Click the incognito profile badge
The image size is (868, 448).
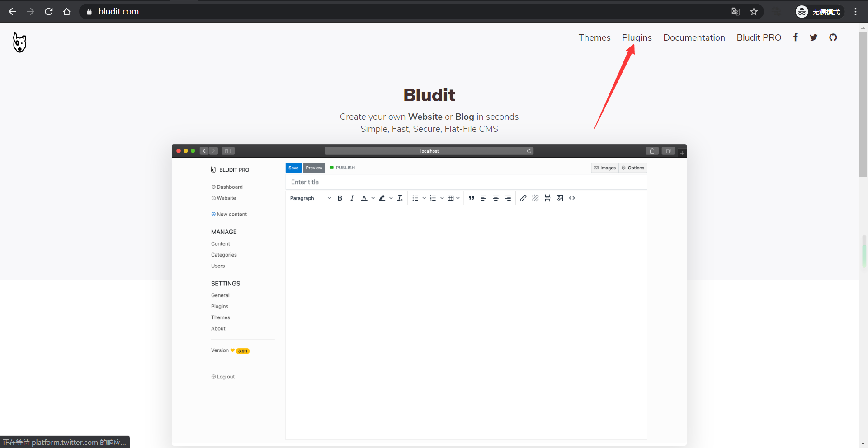(x=819, y=12)
